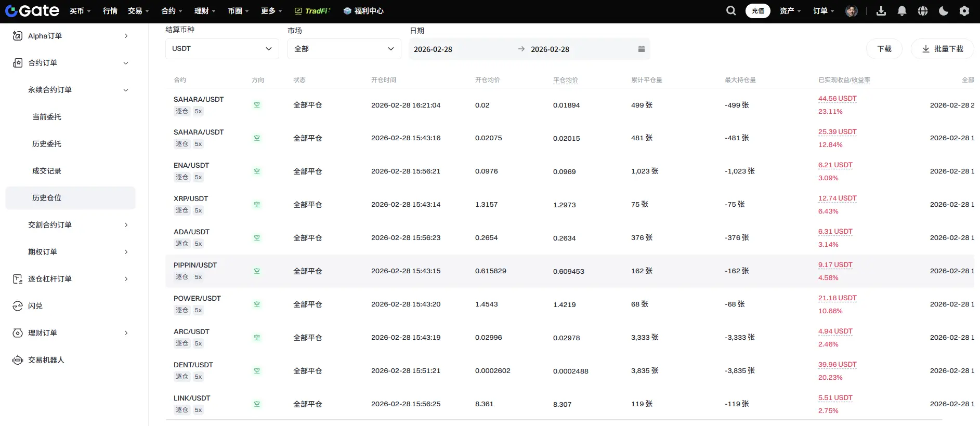Viewport: 980px width, 426px height.
Task: Click the 逐仓杠杆订单 sidebar icon
Action: (18, 279)
